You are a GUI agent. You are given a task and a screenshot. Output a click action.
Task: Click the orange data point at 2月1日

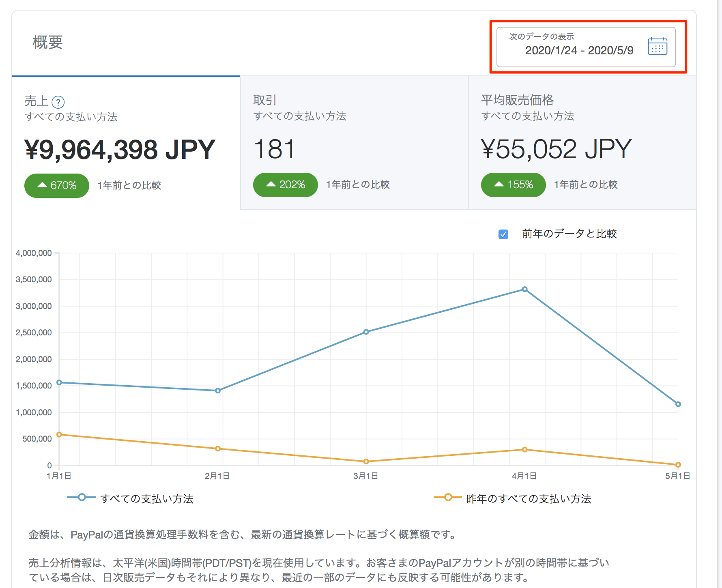[218, 449]
